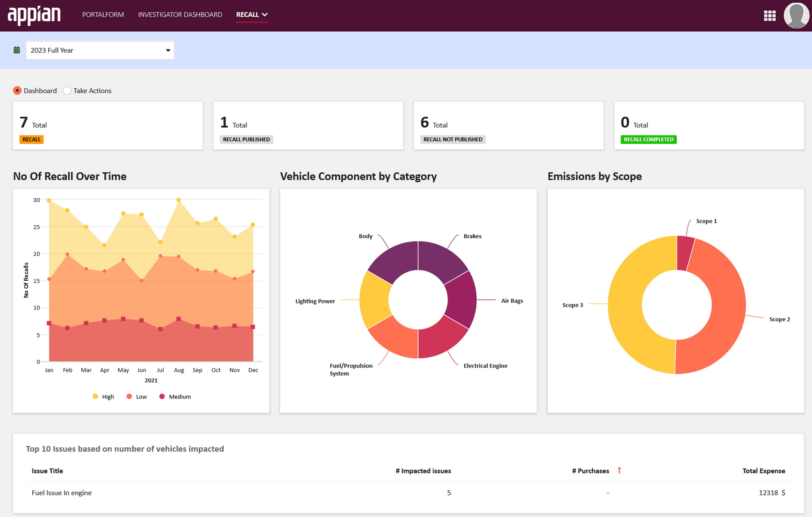
Task: Click the Scope 2 label
Action: 779,319
